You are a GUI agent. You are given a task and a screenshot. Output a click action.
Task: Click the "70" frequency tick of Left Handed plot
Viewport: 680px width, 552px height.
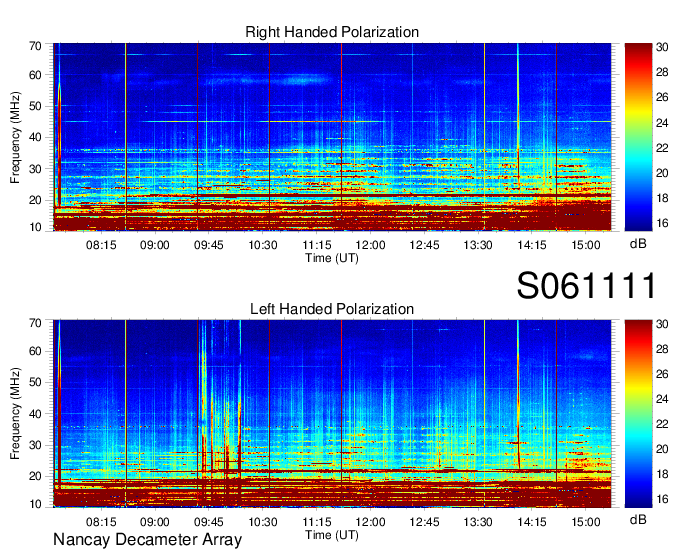36,323
